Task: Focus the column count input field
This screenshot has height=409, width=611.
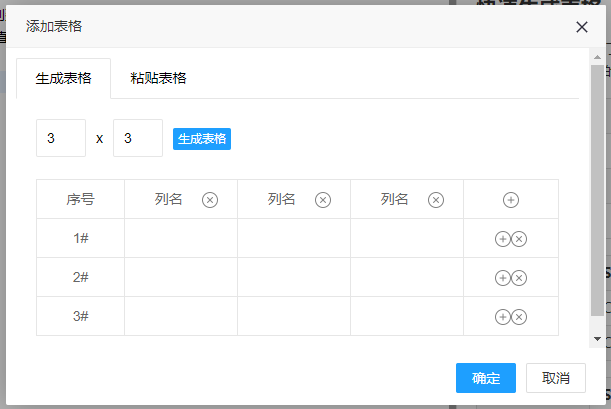Action: 138,139
